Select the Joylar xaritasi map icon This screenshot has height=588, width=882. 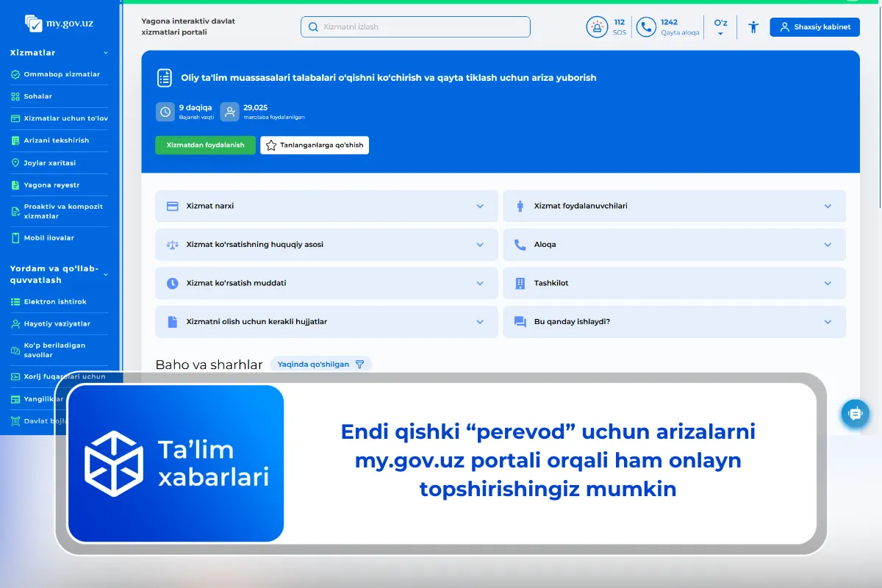[16, 162]
